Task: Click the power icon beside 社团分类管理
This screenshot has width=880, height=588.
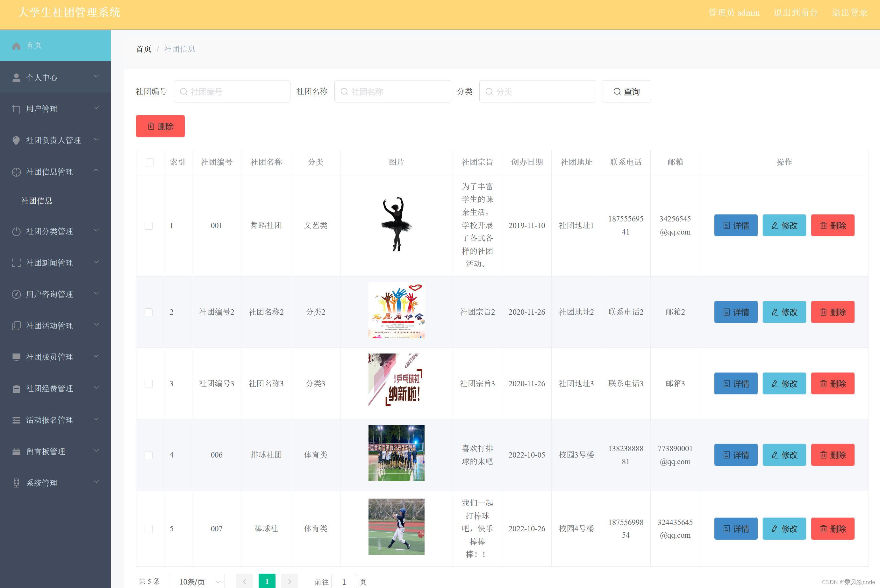Action: click(x=16, y=231)
